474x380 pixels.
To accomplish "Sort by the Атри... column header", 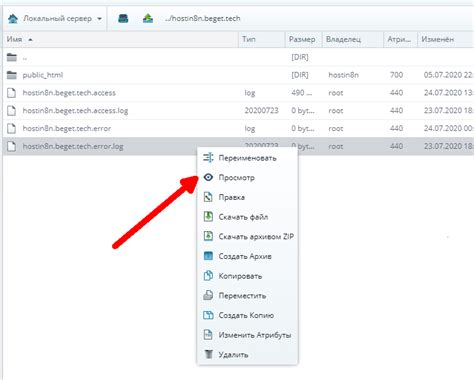I will tap(399, 39).
